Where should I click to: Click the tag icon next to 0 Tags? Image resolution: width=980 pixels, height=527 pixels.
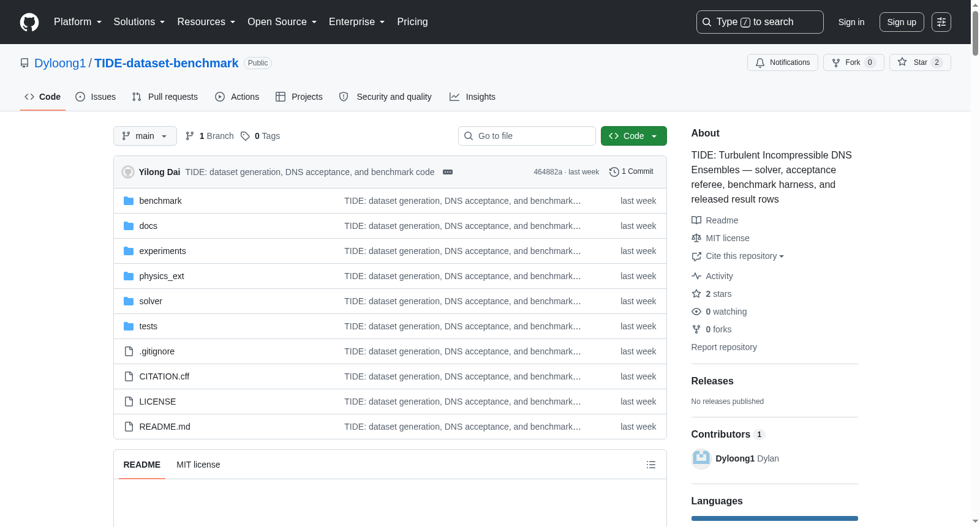(245, 136)
